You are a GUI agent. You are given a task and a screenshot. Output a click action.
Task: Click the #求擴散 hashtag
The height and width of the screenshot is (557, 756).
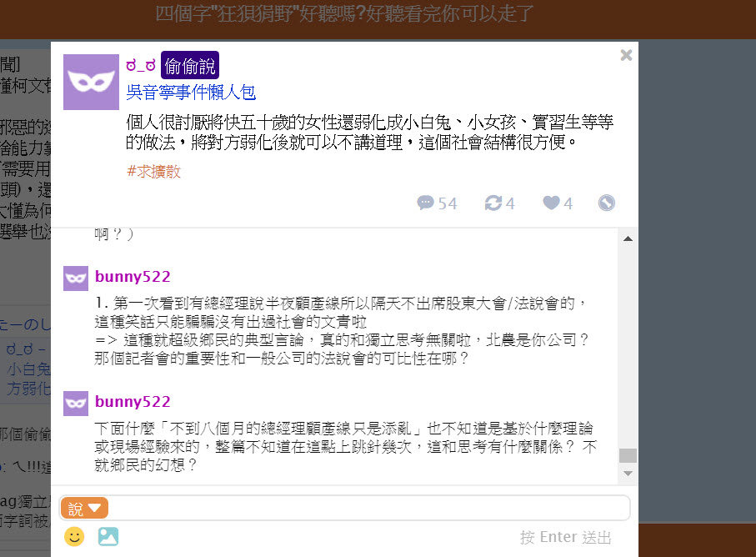pos(153,171)
